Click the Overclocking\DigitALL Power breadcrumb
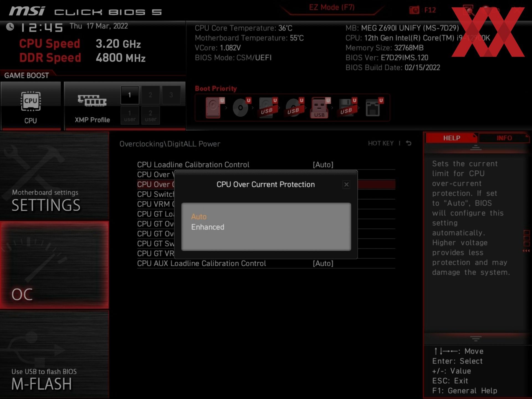Viewport: 532px width, 399px height. point(170,144)
